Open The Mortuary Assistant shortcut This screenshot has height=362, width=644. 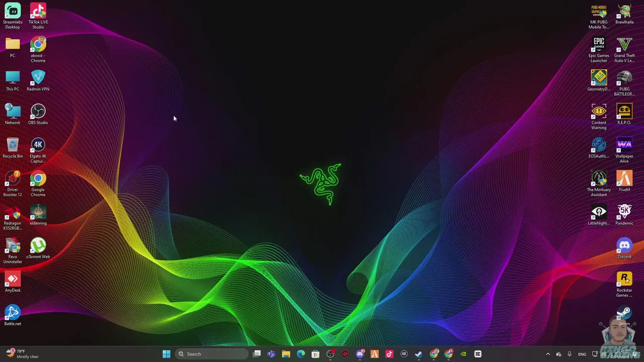[x=599, y=184]
